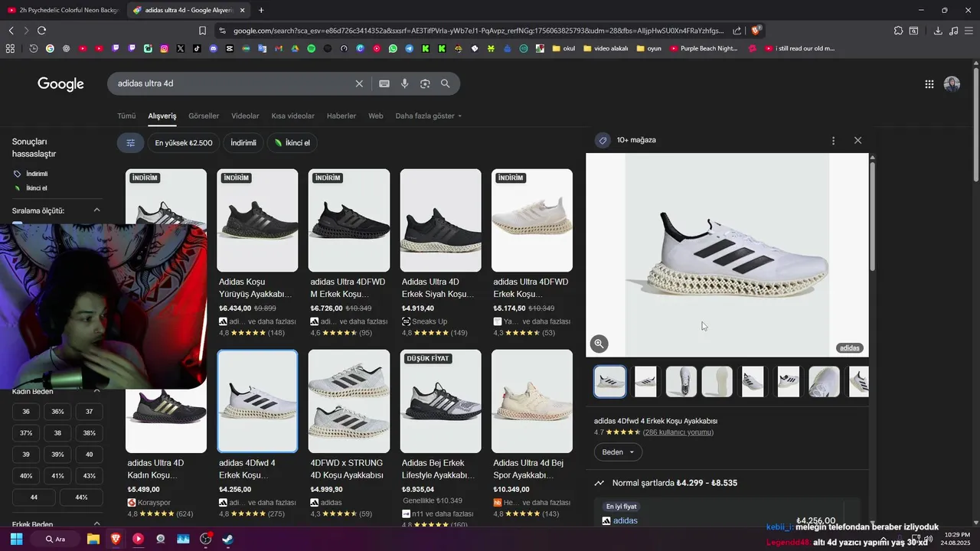Screen dimensions: 980x551
Task: Open Brave Shields lion icon
Action: point(756,31)
